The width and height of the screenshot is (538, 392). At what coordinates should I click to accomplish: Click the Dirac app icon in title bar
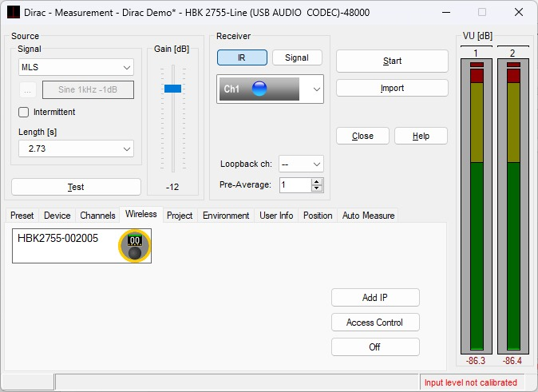(x=14, y=12)
